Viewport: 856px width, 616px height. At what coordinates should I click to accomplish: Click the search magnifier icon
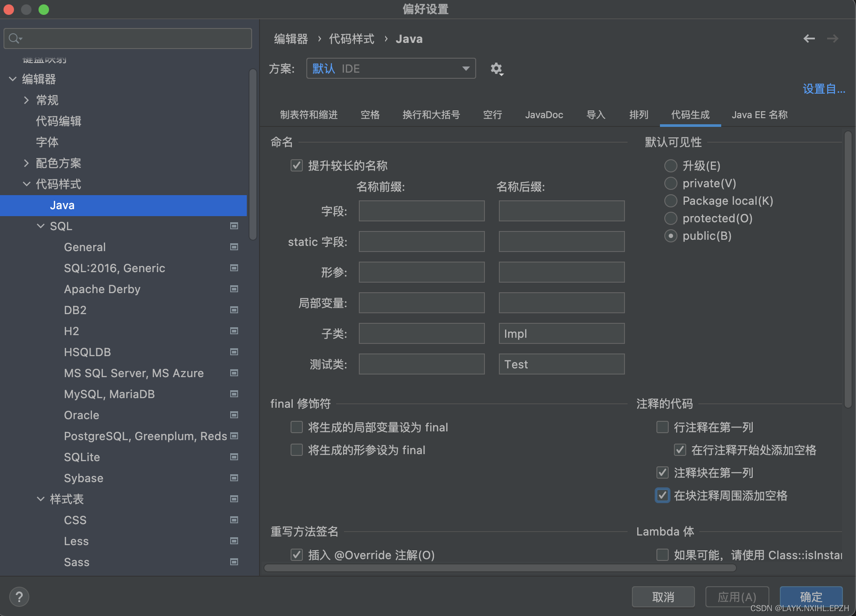click(15, 38)
